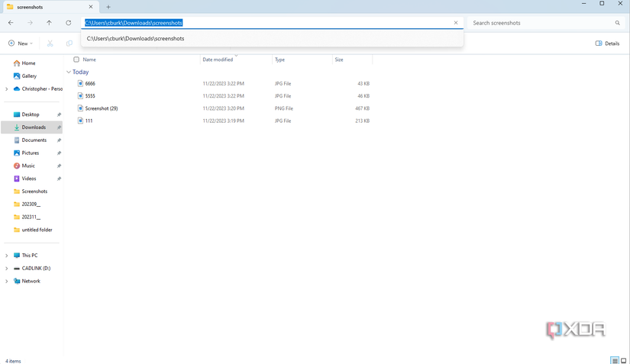Click the Cut scissors icon
Viewport: 630px width, 364px height.
50,43
